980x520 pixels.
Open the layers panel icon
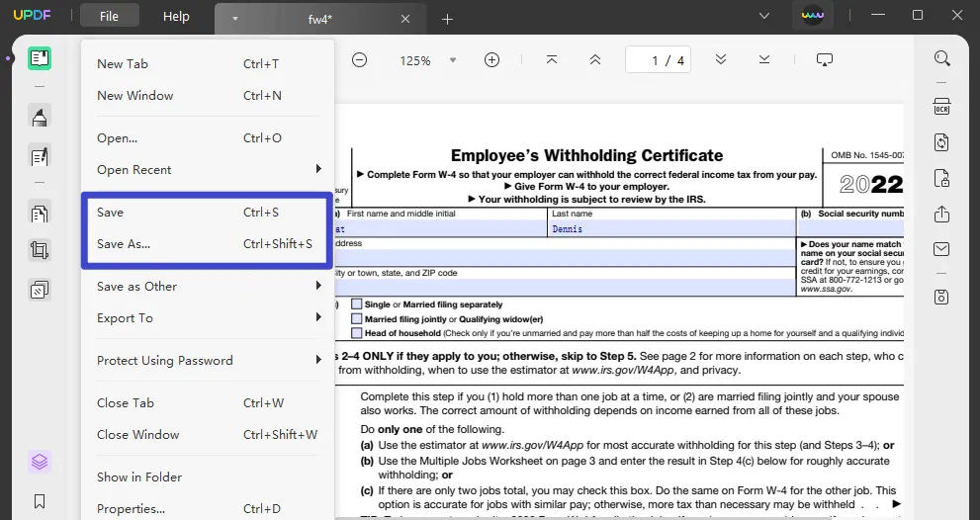coord(40,462)
